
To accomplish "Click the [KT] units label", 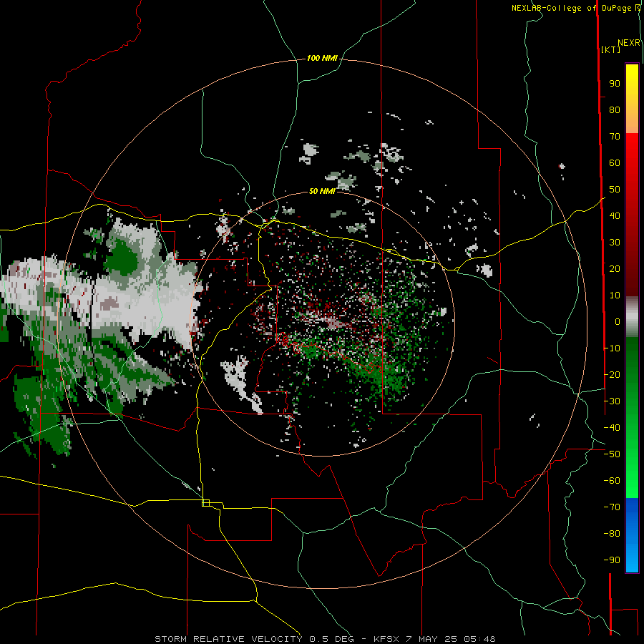I will (611, 49).
